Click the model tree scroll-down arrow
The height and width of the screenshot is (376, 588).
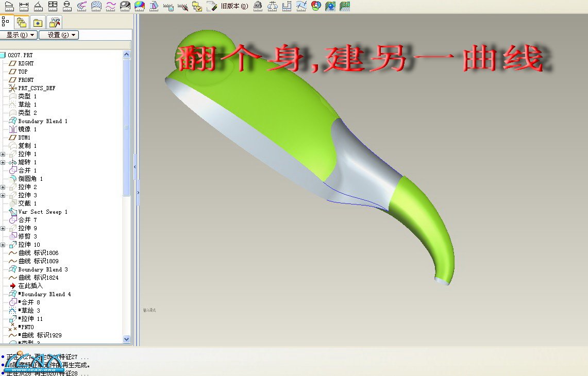pos(126,339)
